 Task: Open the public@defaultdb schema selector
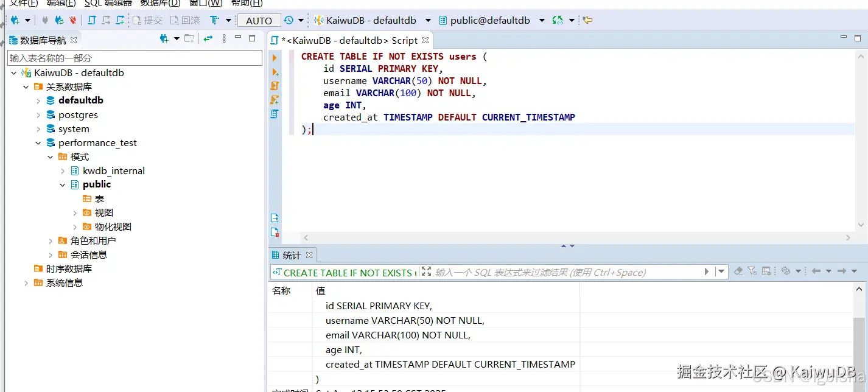pos(492,20)
